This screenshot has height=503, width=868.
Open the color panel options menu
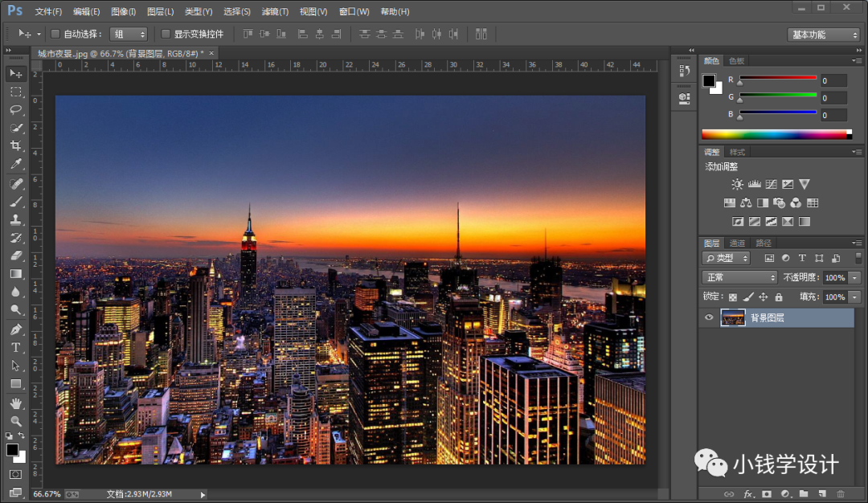pyautogui.click(x=857, y=60)
